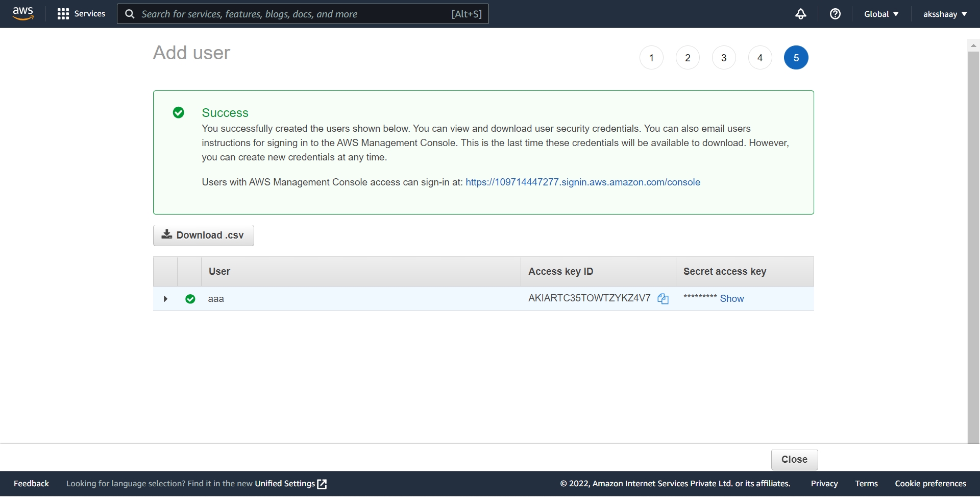
Task: Click the Download .csv download arrow icon
Action: tap(167, 234)
